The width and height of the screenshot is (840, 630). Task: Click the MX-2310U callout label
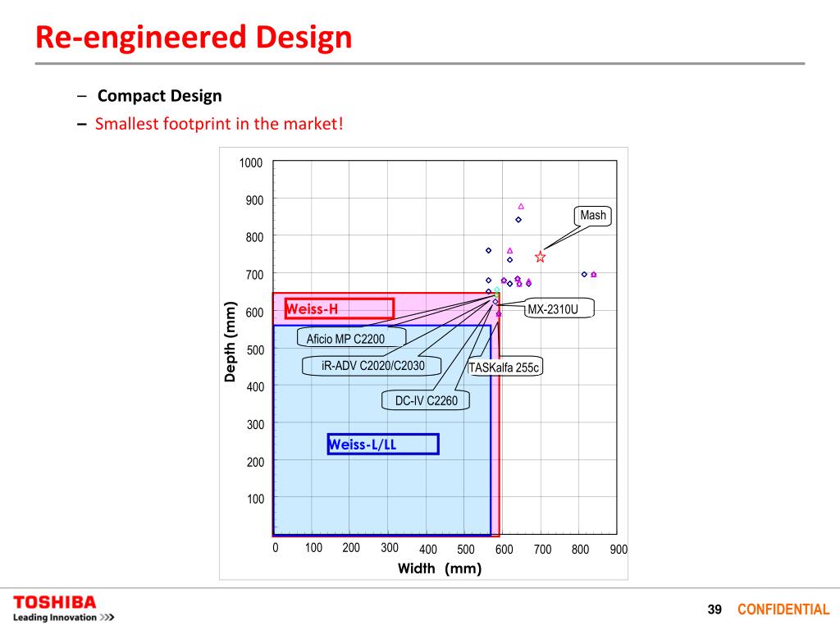pos(559,308)
